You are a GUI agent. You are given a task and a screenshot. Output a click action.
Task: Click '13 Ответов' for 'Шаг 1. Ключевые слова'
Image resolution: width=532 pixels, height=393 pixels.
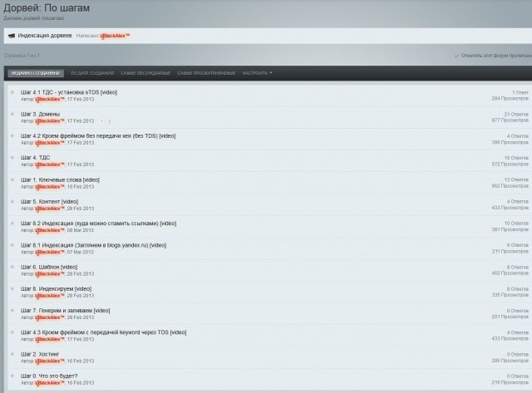point(516,179)
